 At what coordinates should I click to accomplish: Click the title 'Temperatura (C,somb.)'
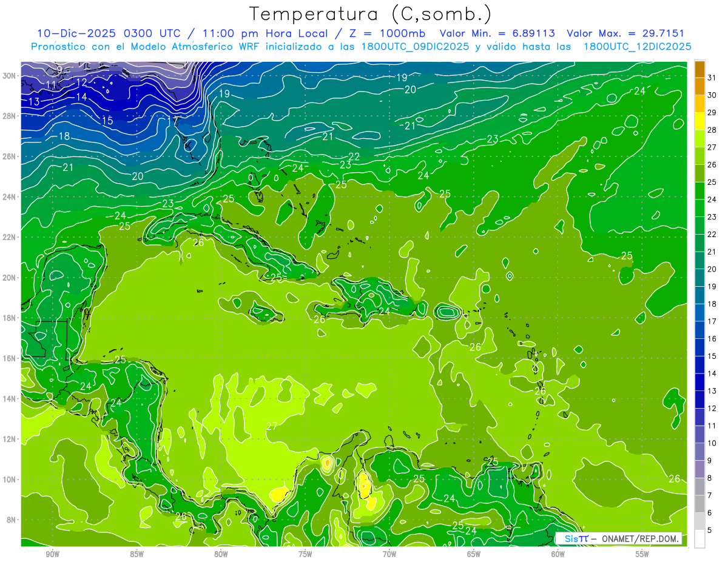point(371,14)
